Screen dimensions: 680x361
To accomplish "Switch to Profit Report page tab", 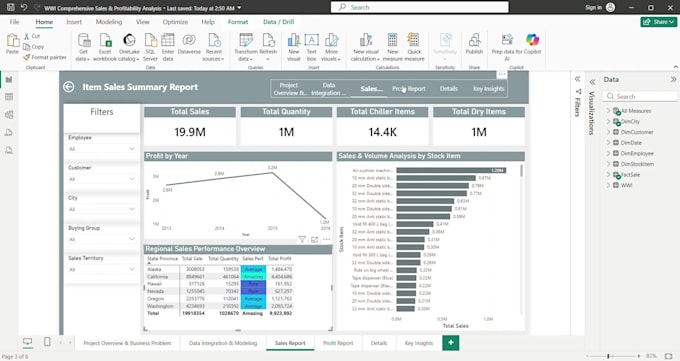I will coord(338,343).
